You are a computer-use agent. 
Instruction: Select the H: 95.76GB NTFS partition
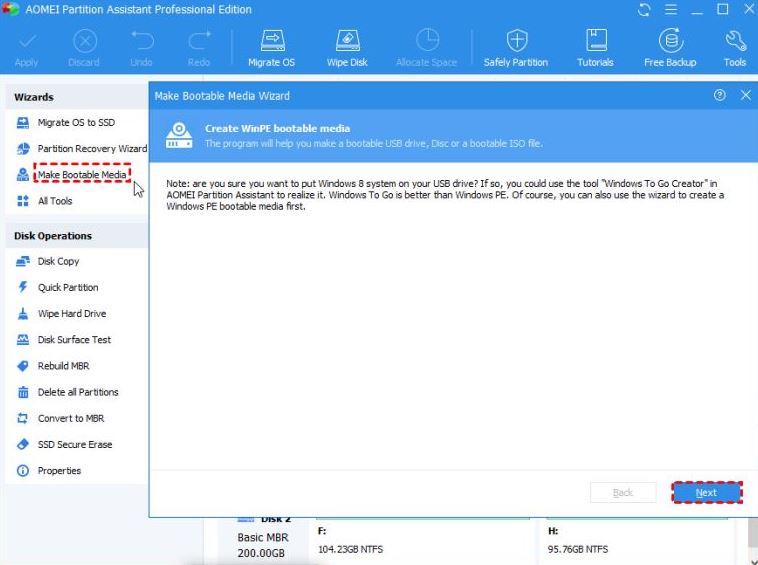637,541
